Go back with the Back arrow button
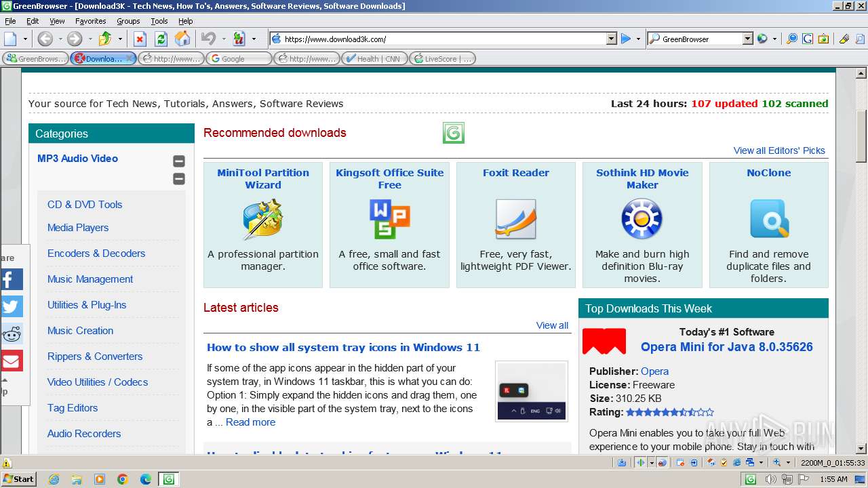The width and height of the screenshot is (868, 488). [x=45, y=39]
